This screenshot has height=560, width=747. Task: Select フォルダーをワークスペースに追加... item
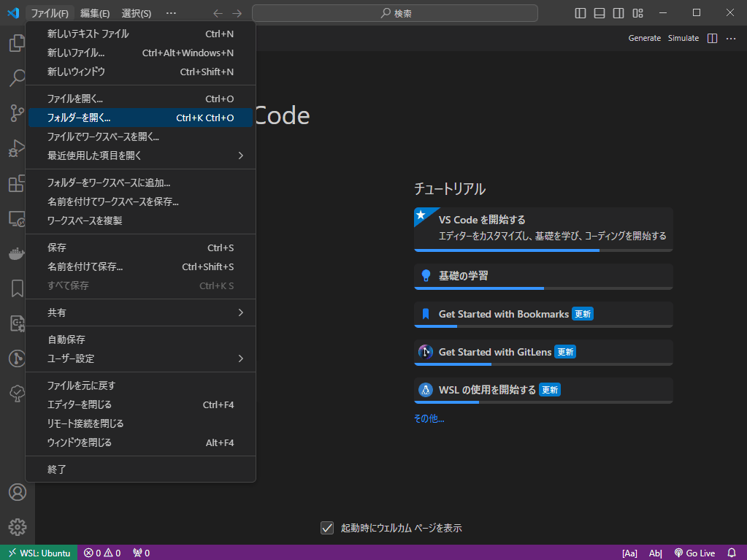click(x=140, y=183)
